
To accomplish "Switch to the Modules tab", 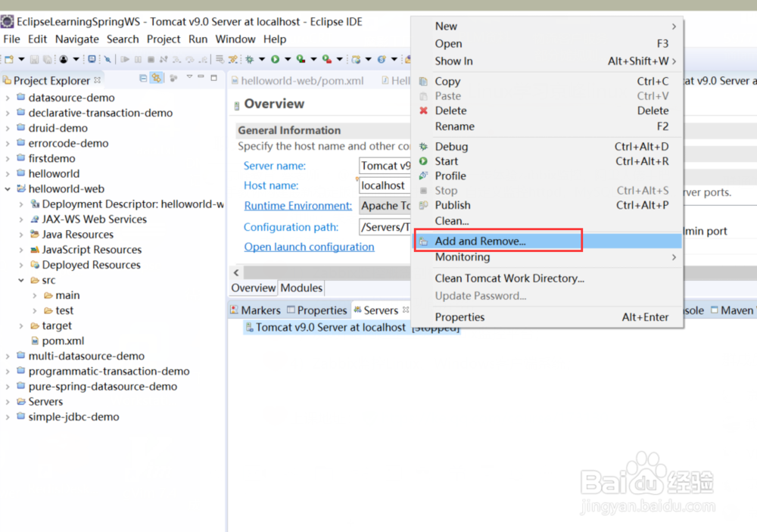I will click(301, 288).
